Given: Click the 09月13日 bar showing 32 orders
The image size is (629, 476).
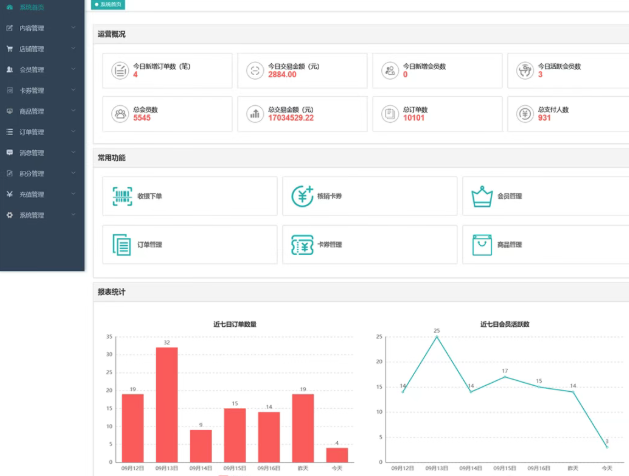Looking at the screenshot, I should [x=167, y=405].
